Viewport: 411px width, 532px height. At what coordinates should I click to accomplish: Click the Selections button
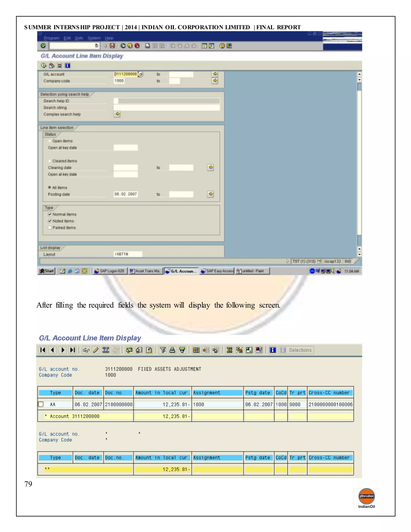(x=296, y=350)
